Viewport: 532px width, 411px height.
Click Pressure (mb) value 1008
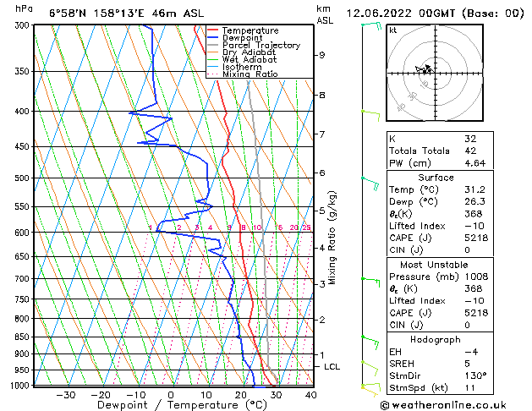click(x=476, y=277)
